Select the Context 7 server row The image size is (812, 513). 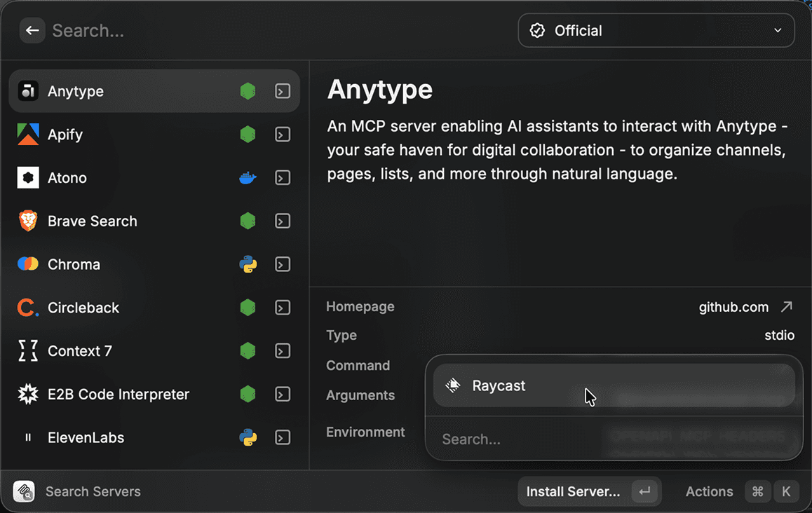click(154, 351)
